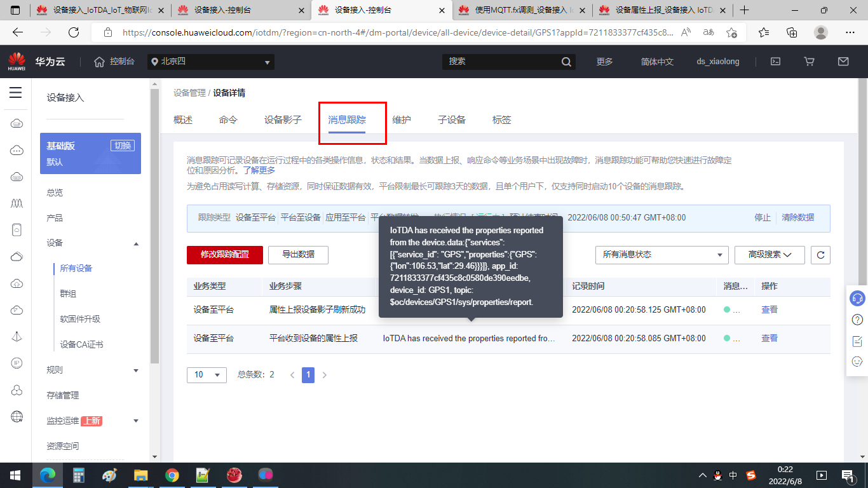Switch to the 维护 tab
The width and height of the screenshot is (868, 488).
[402, 119]
